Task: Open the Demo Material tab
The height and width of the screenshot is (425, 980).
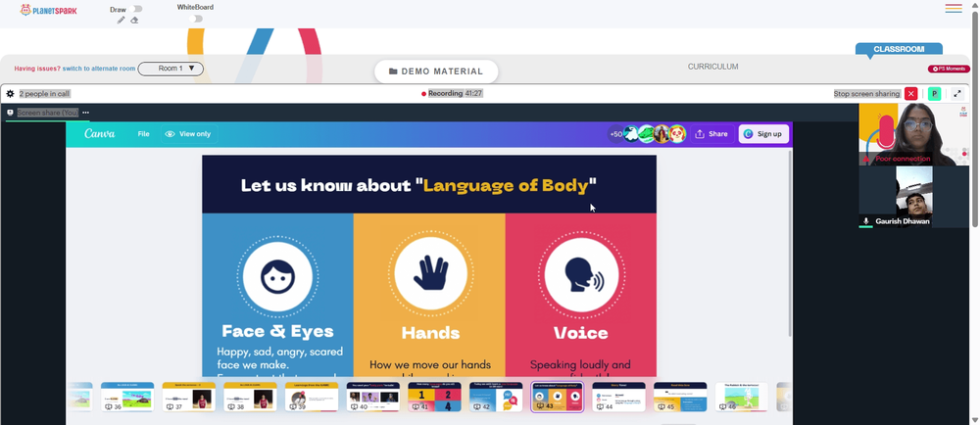Action: click(x=436, y=71)
